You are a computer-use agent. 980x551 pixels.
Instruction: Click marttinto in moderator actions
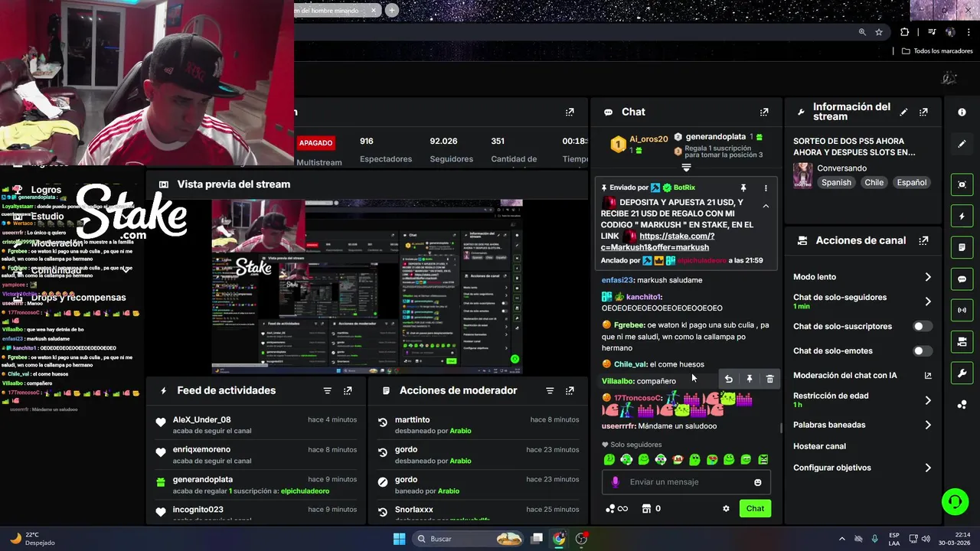coord(412,419)
